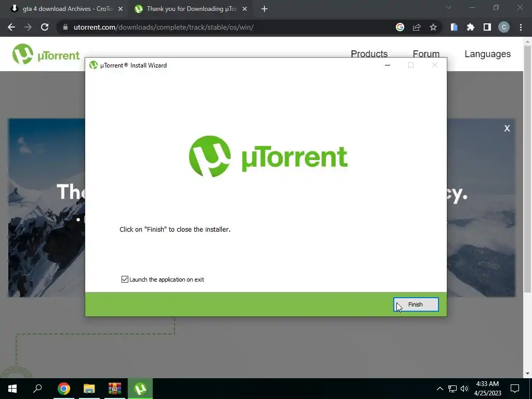View site info via lock icon
The height and width of the screenshot is (399, 532).
click(65, 27)
